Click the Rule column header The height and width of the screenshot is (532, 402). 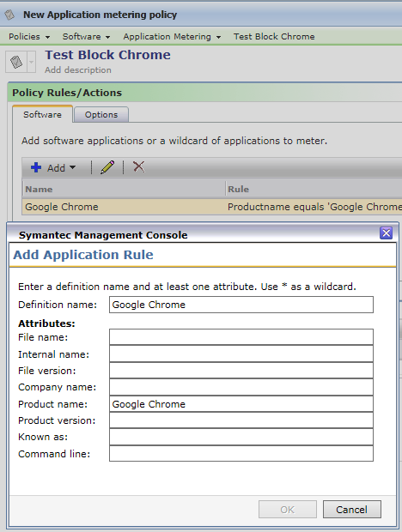tap(314, 190)
